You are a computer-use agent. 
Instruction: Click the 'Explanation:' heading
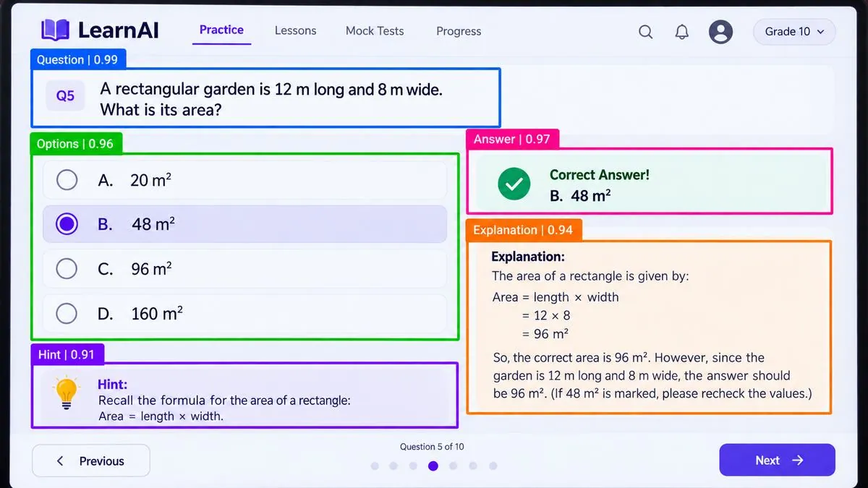click(x=528, y=257)
